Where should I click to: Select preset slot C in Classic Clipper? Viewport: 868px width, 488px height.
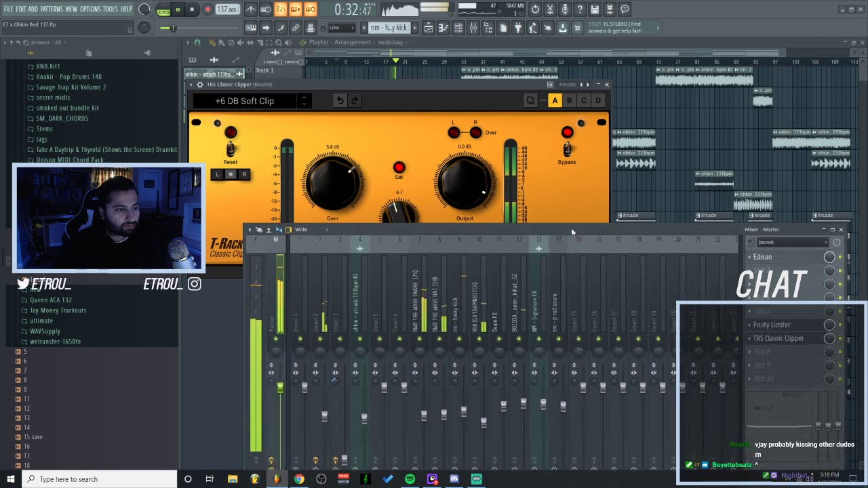click(584, 101)
